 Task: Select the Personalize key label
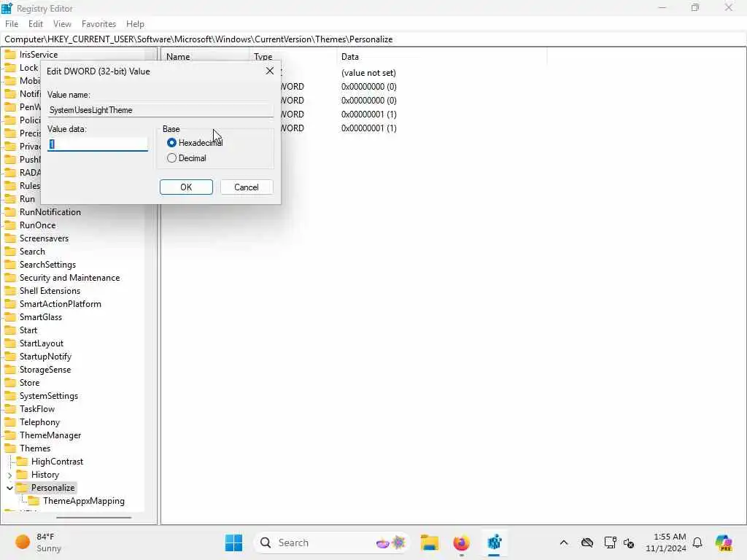(x=53, y=488)
